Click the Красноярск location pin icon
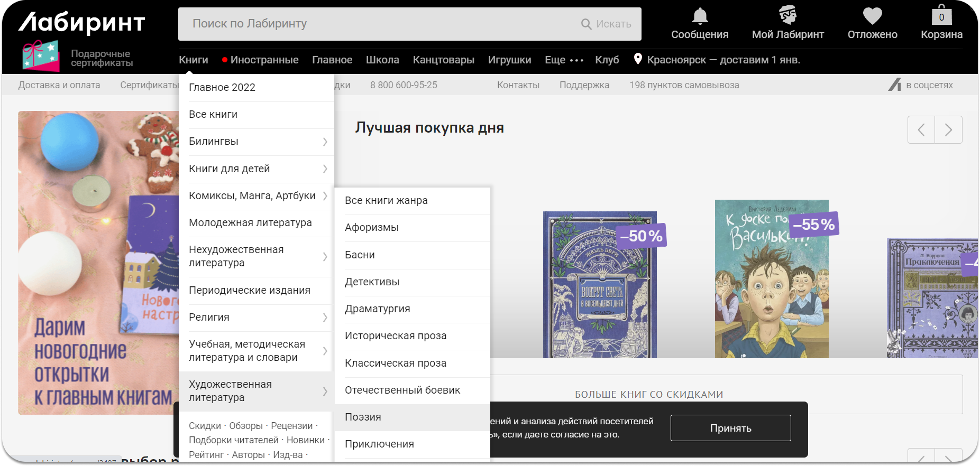Screen dimensions: 980x466 click(638, 59)
